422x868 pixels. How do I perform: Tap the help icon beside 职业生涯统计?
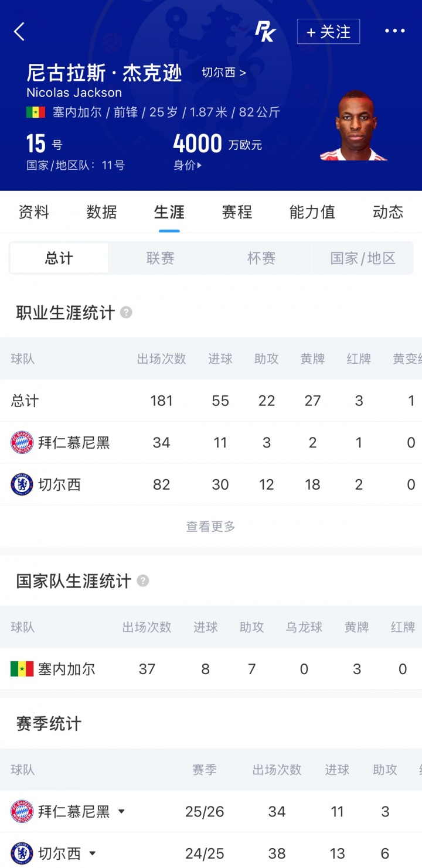click(126, 312)
